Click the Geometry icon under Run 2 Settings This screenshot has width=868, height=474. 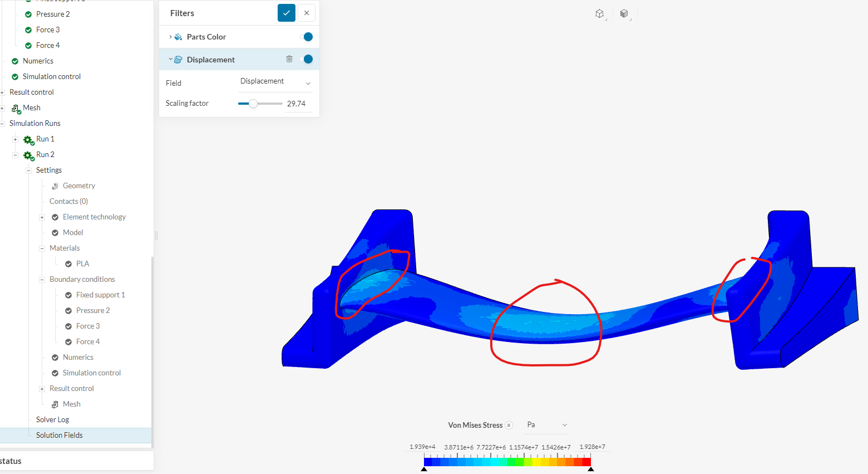click(55, 186)
